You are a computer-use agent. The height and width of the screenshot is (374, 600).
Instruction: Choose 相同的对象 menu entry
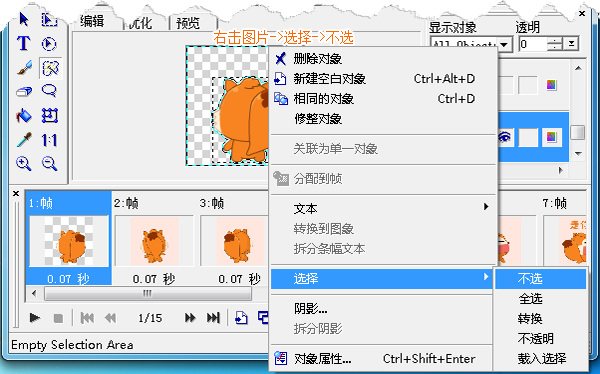(383, 99)
